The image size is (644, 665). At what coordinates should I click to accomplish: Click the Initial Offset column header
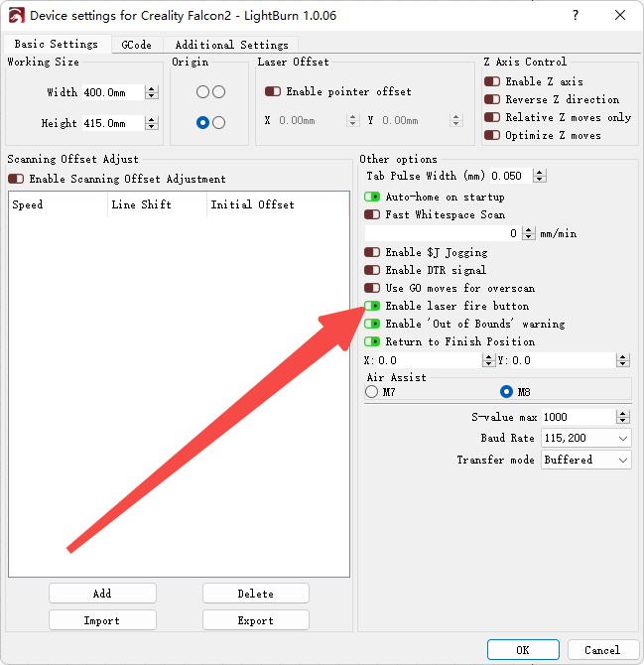[278, 204]
